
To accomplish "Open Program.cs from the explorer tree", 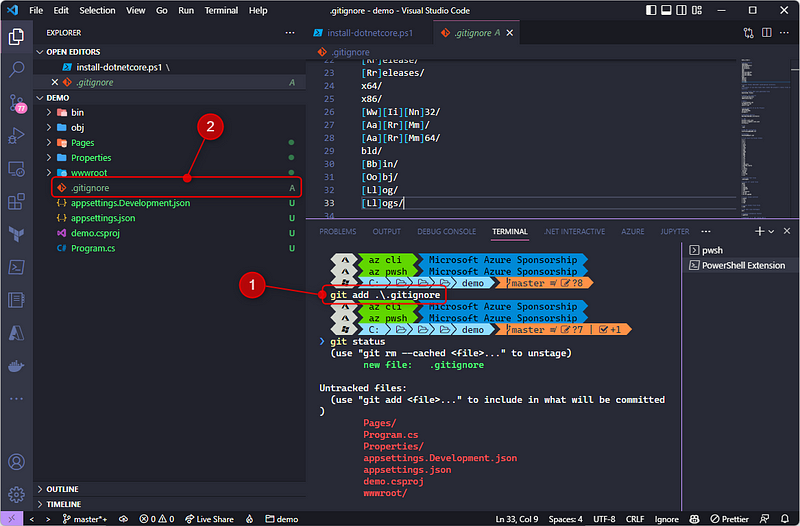I will (x=92, y=248).
